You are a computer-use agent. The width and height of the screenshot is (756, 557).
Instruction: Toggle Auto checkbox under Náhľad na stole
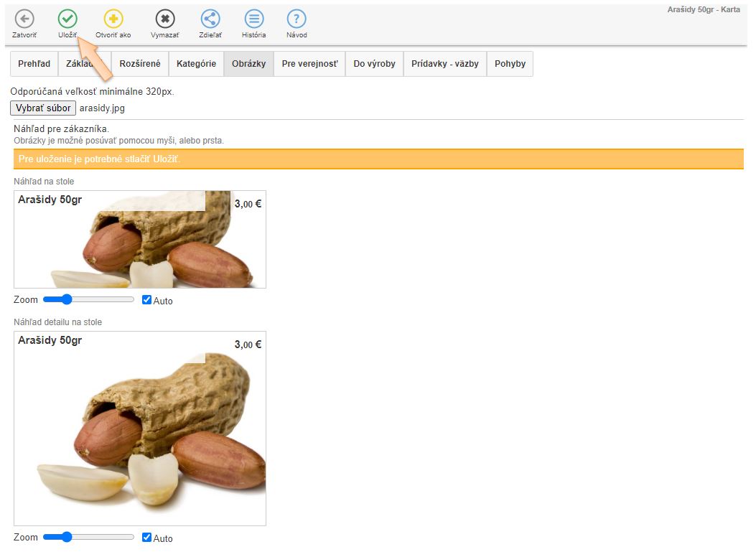(147, 300)
